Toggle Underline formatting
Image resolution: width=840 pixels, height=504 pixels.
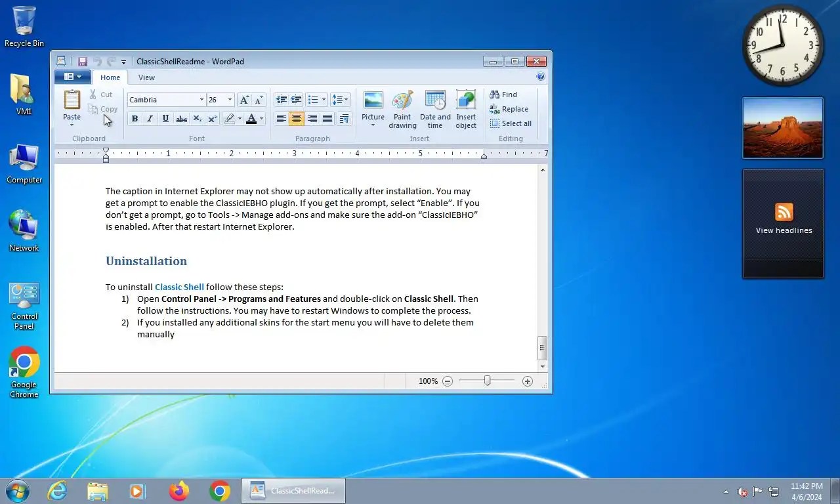[165, 119]
